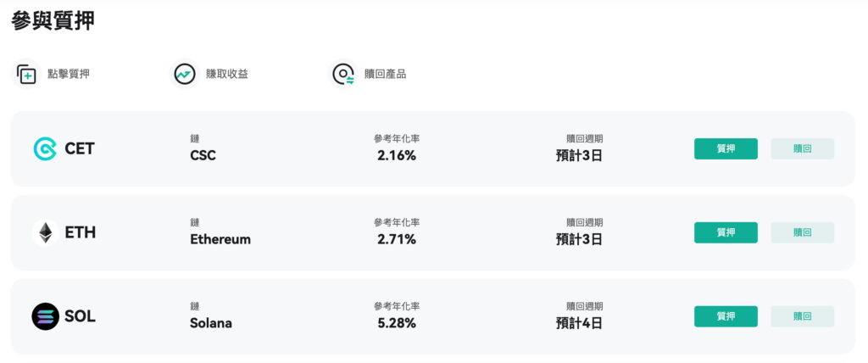Click the 5.28% annual rate for SOL
The image size is (868, 363).
point(397,323)
